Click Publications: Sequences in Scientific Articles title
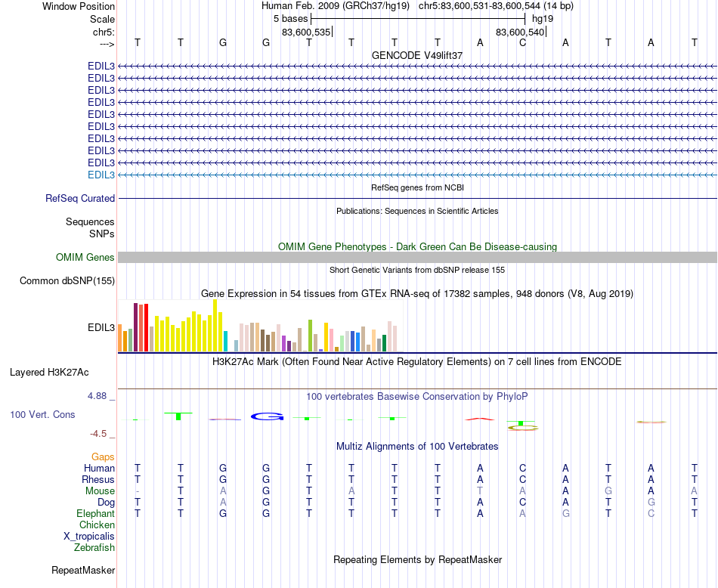Screen dimensions: 718x588 coord(417,211)
